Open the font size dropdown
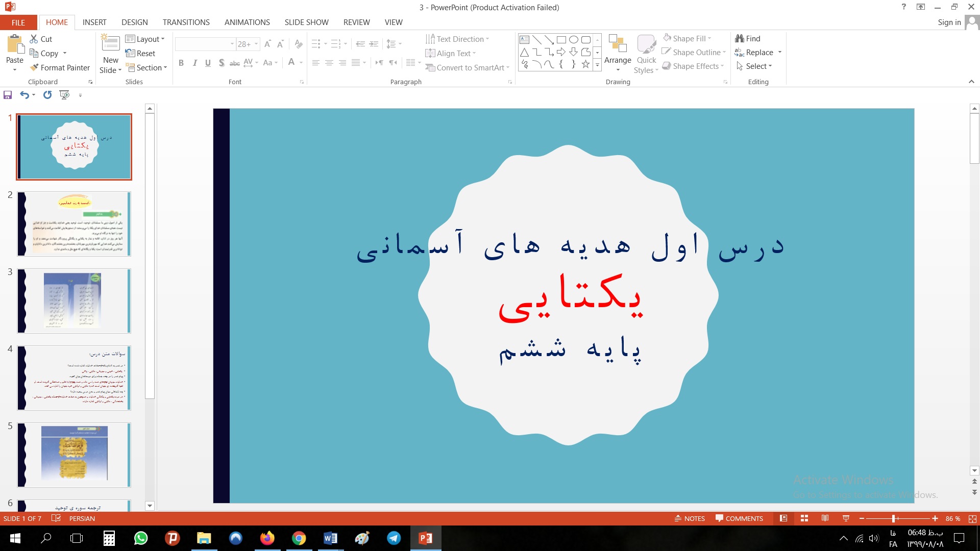This screenshot has height=551, width=980. tap(256, 44)
